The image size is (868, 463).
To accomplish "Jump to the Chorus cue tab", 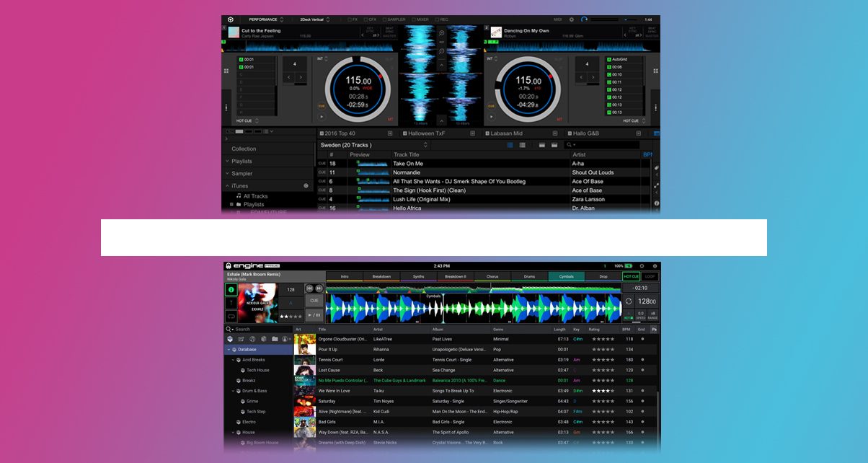I will [492, 276].
